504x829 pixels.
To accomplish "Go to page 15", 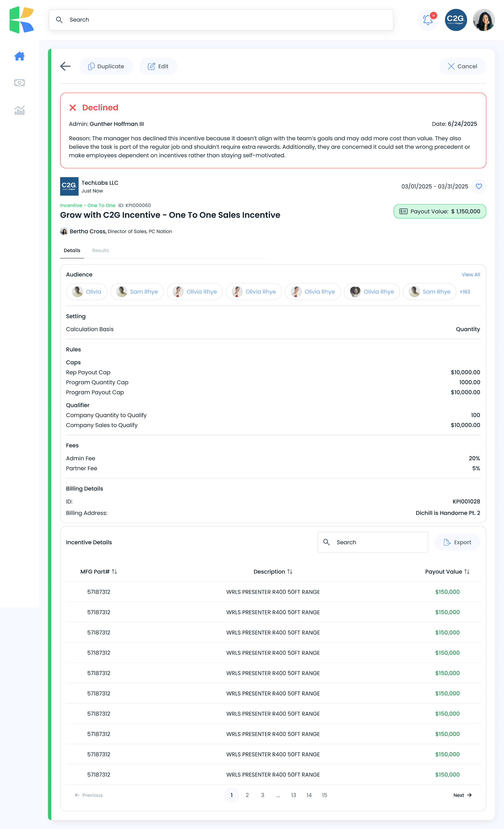I will click(x=324, y=795).
